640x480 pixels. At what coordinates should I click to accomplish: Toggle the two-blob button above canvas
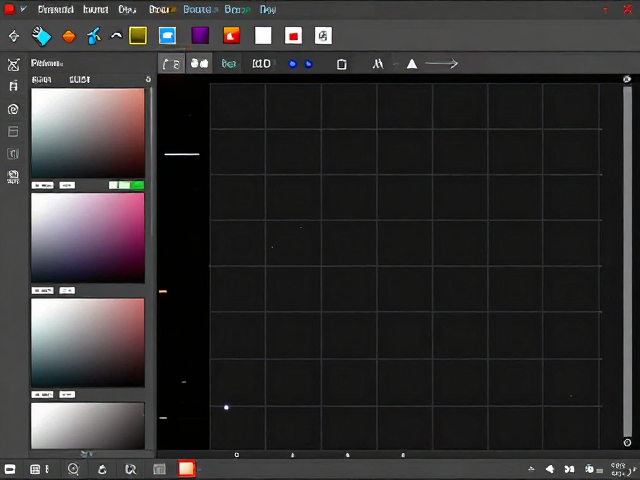200,63
